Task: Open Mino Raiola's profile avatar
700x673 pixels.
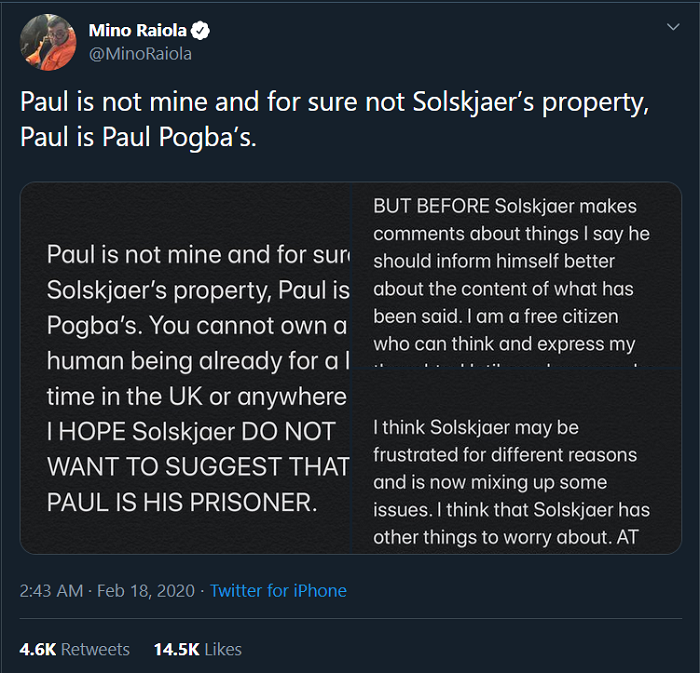Action: pyautogui.click(x=47, y=43)
